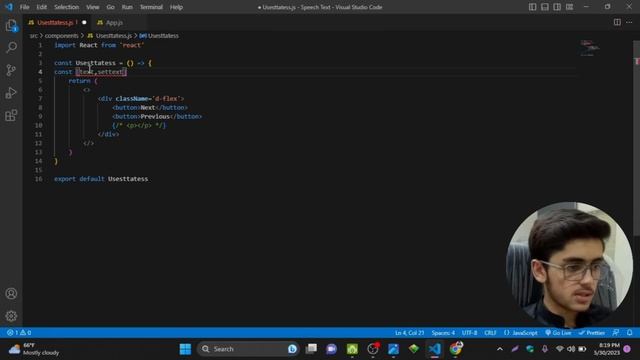Change UTF-8 file encoding
This screenshot has height=360, width=640.
pyautogui.click(x=469, y=333)
